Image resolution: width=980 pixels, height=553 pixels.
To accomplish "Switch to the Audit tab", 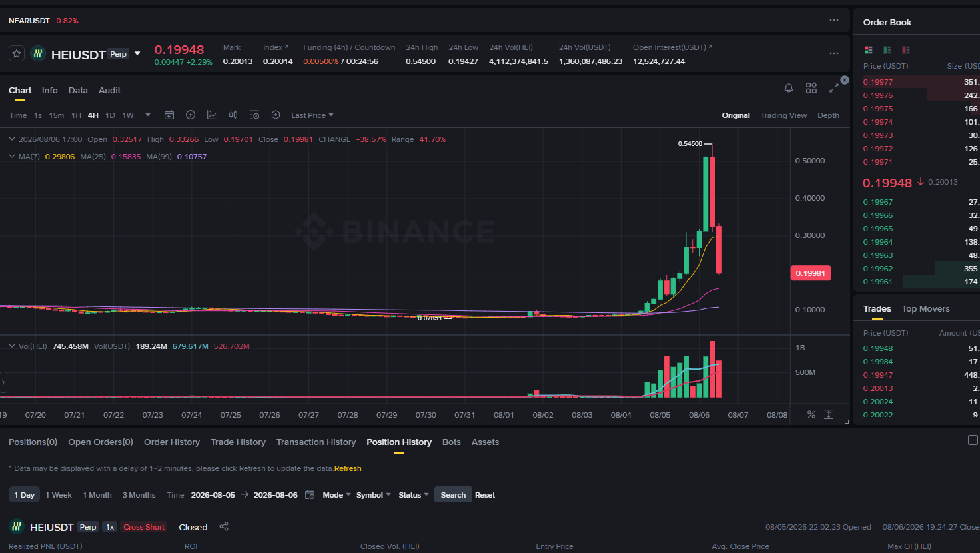I will pos(109,90).
